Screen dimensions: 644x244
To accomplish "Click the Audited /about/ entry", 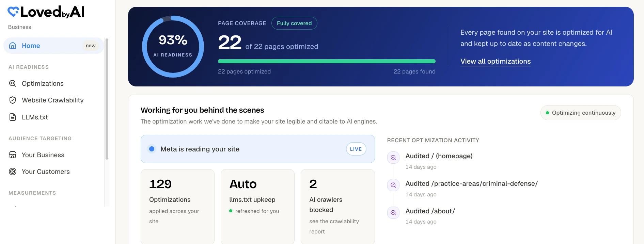I will (430, 211).
